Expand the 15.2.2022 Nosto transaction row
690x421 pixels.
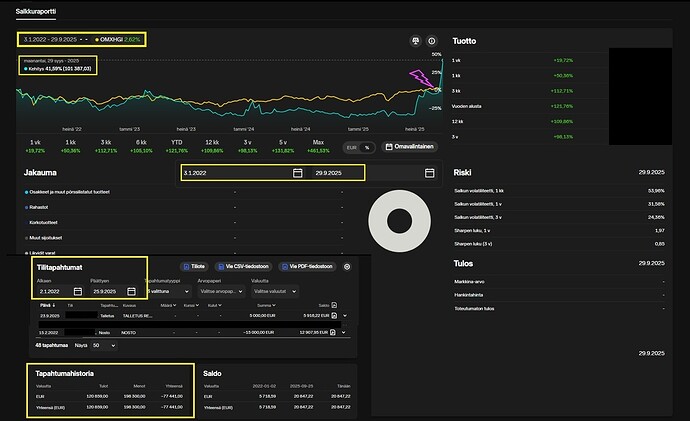[x=344, y=333]
